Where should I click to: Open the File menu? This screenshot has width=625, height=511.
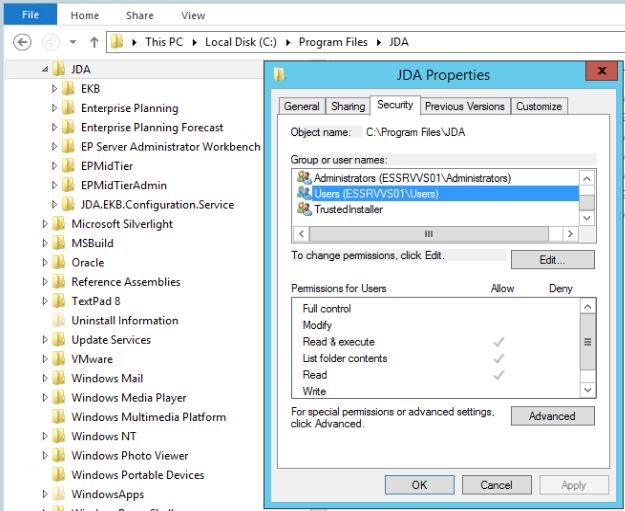tap(30, 15)
